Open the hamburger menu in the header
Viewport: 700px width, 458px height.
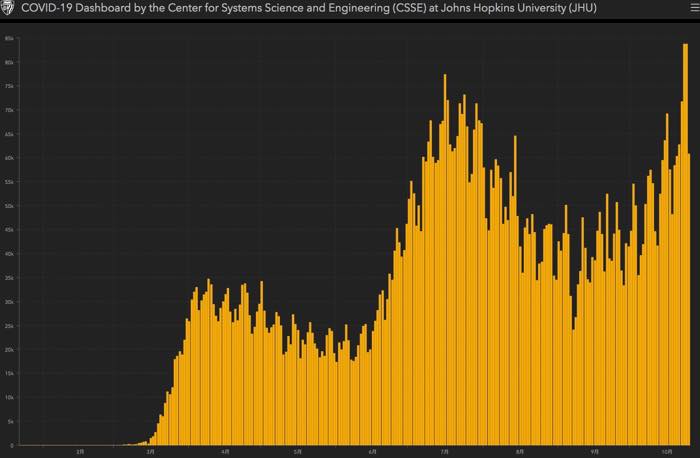pos(695,8)
